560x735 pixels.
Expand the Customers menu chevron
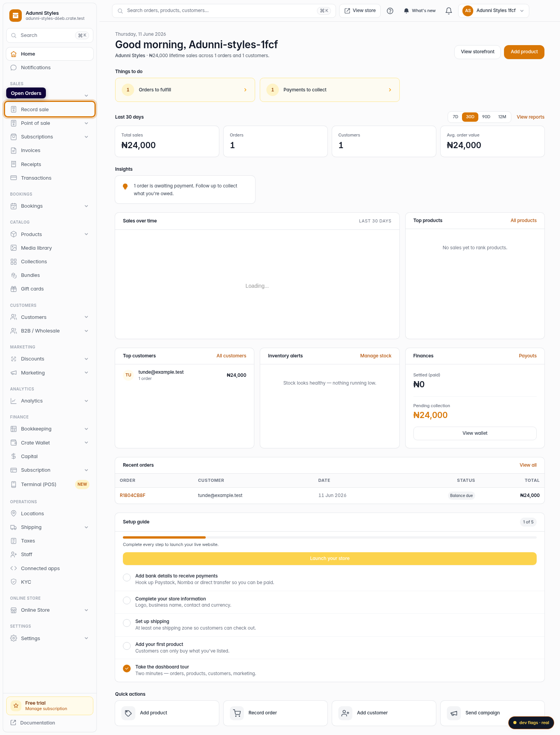[x=86, y=317]
